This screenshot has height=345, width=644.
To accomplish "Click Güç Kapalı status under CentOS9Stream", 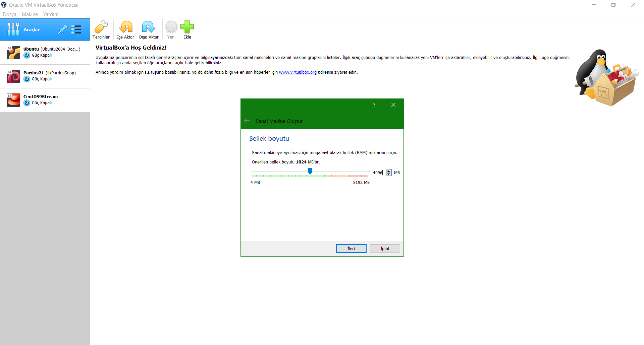I will coord(42,103).
